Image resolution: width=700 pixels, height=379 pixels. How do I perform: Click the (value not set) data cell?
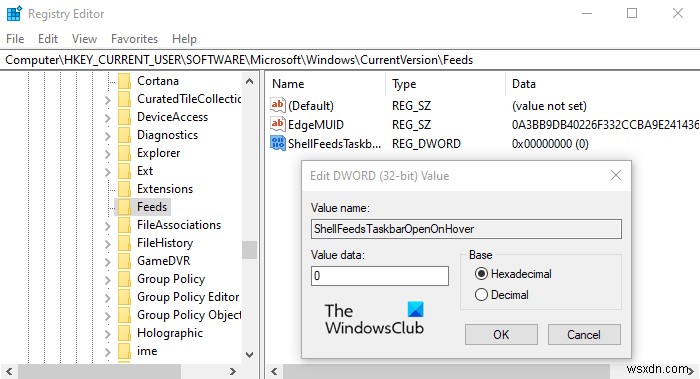pyautogui.click(x=549, y=106)
